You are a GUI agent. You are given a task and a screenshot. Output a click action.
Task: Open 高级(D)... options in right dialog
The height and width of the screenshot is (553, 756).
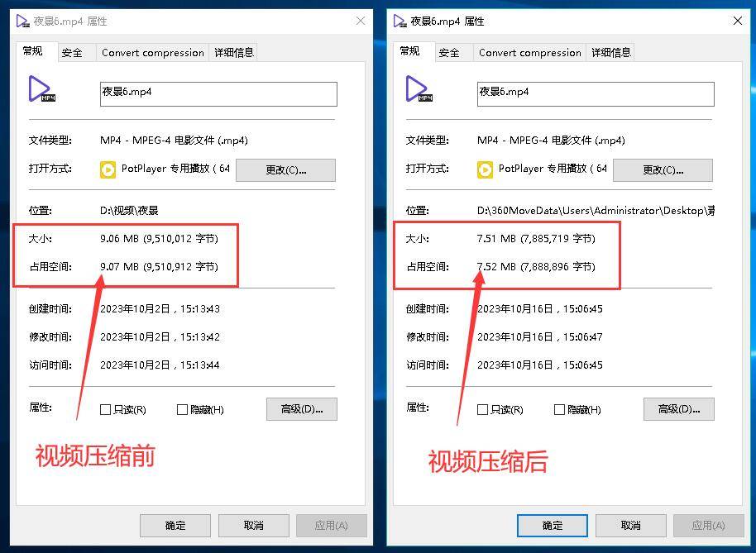click(679, 409)
